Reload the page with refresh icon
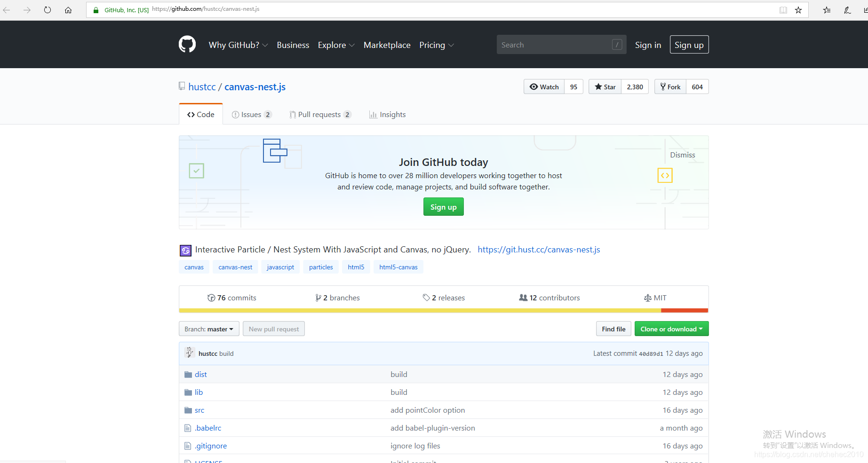The height and width of the screenshot is (463, 868). (48, 10)
